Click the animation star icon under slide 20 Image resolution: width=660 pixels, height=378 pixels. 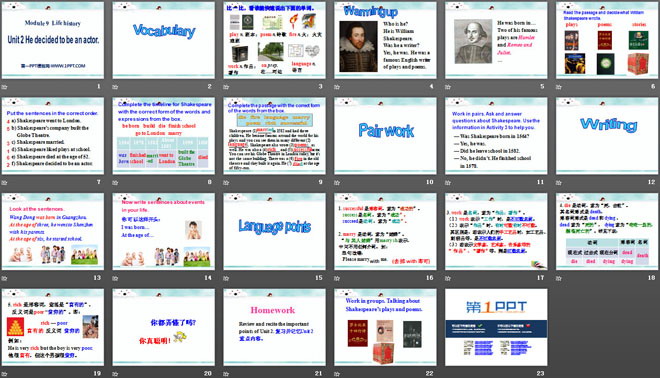click(115, 373)
